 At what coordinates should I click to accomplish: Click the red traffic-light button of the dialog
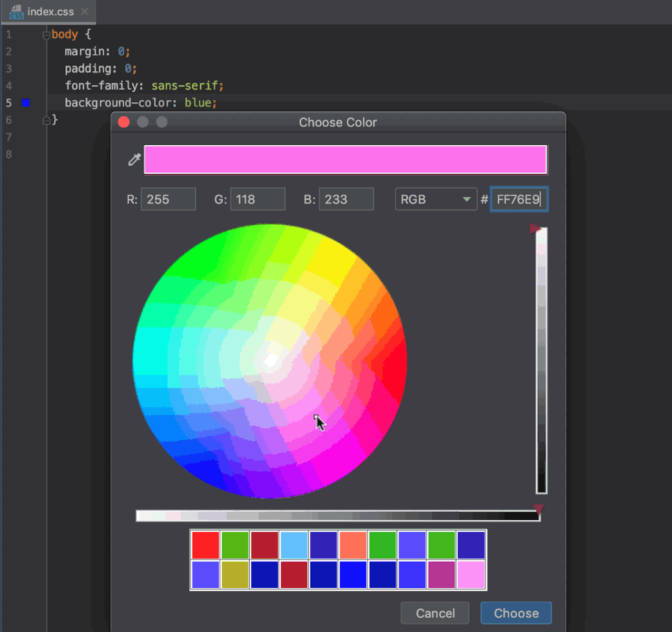pyautogui.click(x=123, y=122)
